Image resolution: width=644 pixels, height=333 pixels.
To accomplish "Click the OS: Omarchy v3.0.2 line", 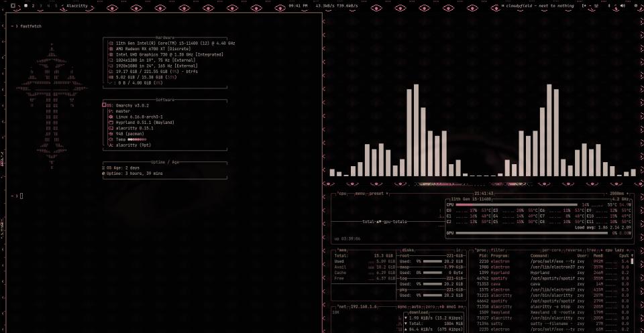I will (x=125, y=105).
